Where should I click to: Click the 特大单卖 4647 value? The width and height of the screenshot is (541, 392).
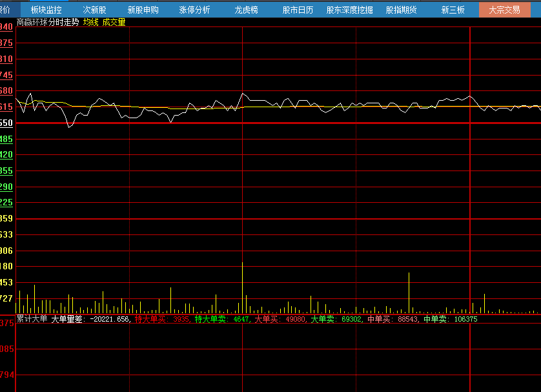tap(222, 319)
